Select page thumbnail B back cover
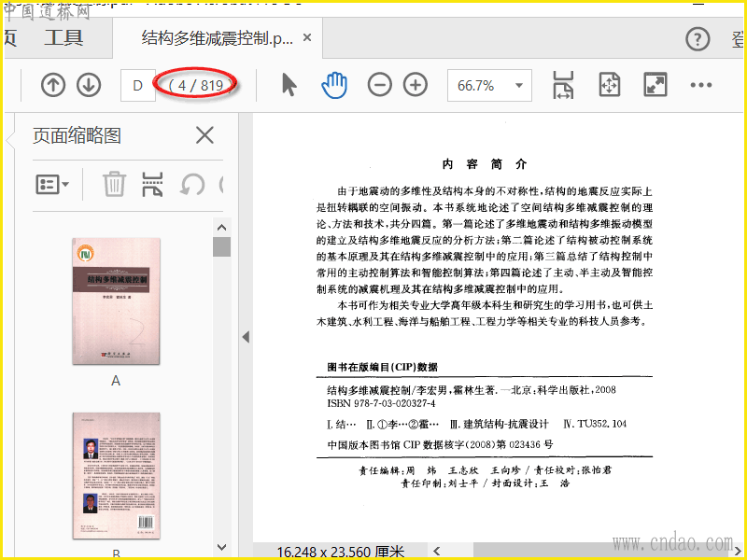747x560 pixels. [116, 476]
